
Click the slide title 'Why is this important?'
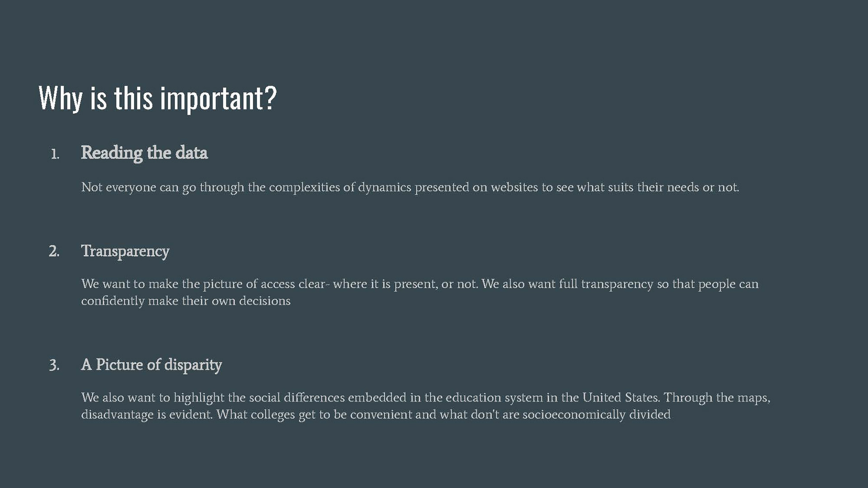click(x=157, y=99)
